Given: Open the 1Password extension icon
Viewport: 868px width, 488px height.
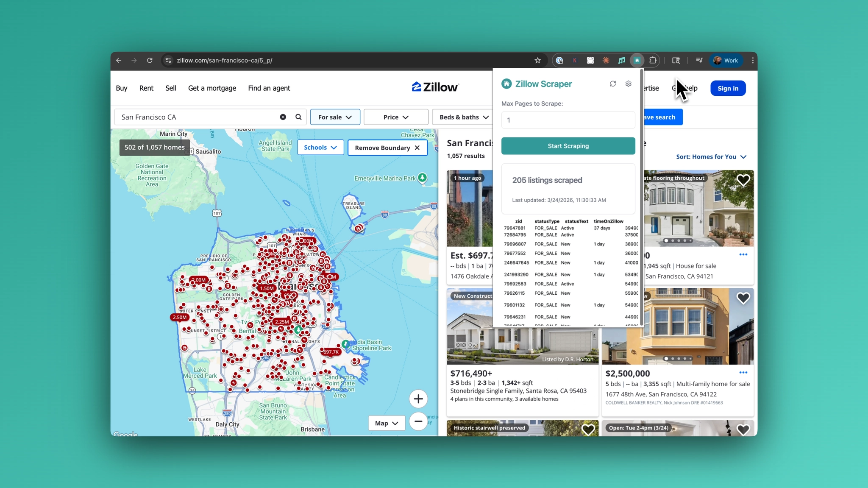Looking at the screenshot, I should [559, 60].
